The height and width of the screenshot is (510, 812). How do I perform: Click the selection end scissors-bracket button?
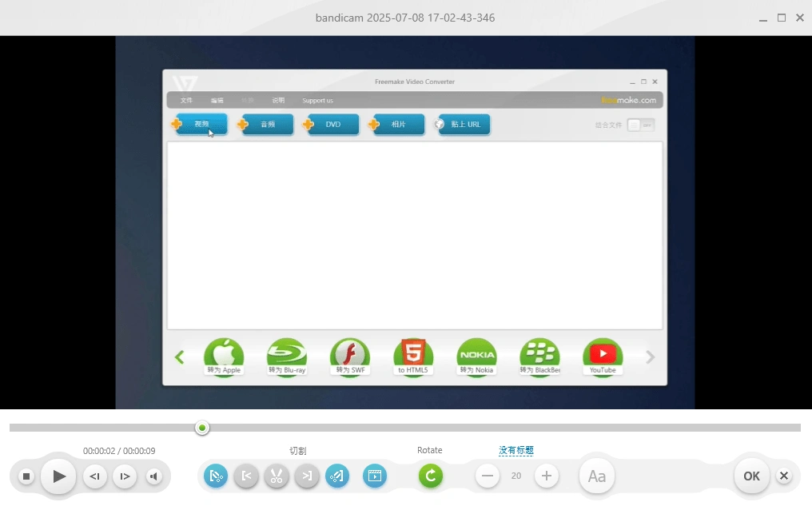pos(337,476)
